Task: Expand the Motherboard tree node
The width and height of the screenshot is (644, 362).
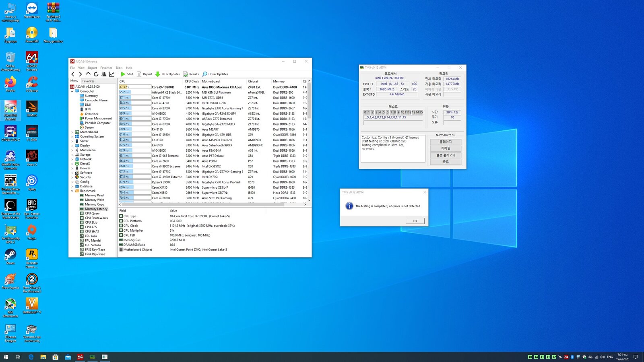Action: (x=72, y=132)
